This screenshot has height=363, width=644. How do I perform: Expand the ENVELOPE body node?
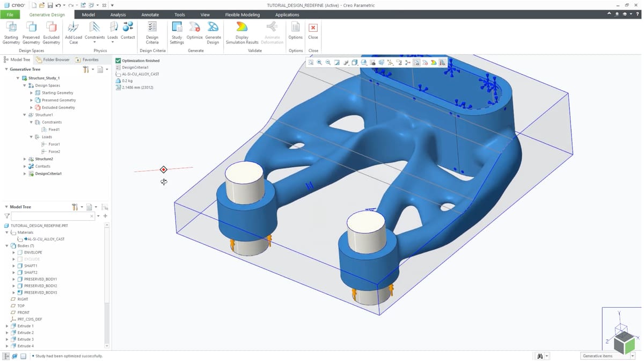pyautogui.click(x=14, y=252)
